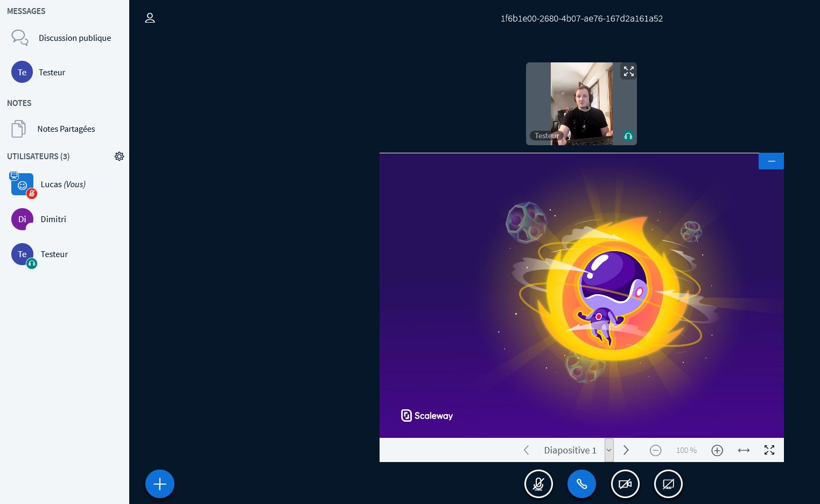Open Discussion publique chat
The width and height of the screenshot is (820, 504).
(74, 38)
